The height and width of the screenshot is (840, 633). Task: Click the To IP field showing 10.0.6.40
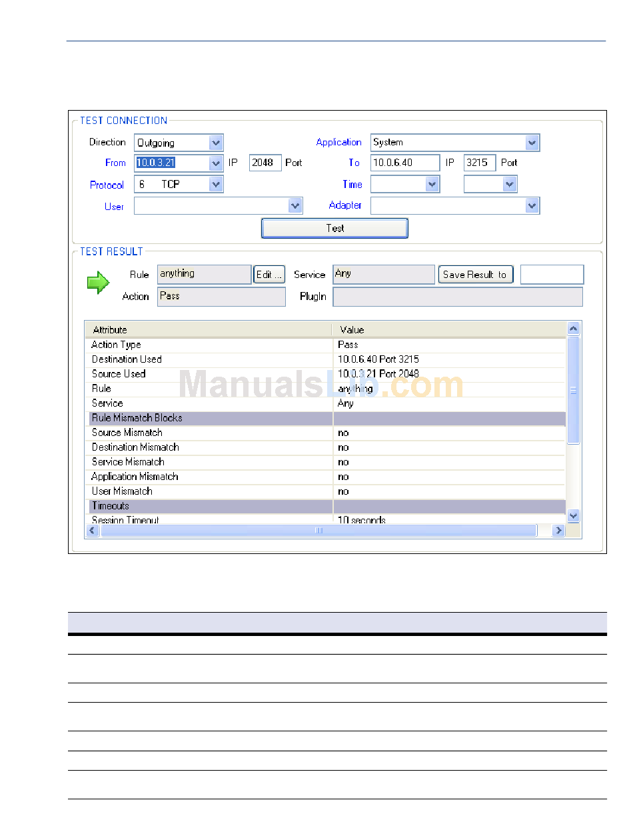(405, 163)
